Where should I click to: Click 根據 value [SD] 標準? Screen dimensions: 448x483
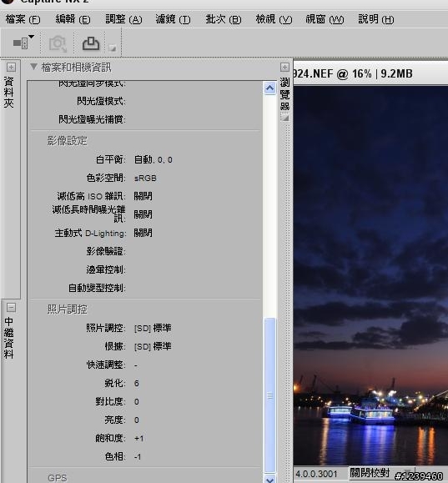(153, 346)
